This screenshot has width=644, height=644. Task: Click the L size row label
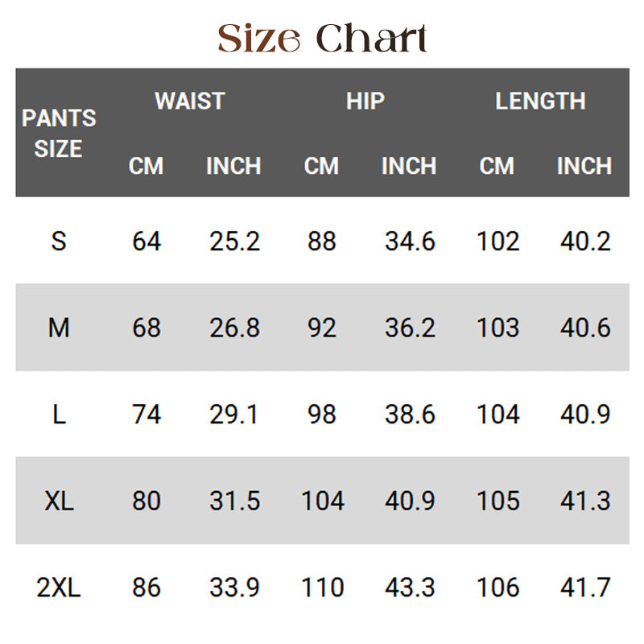click(x=59, y=415)
